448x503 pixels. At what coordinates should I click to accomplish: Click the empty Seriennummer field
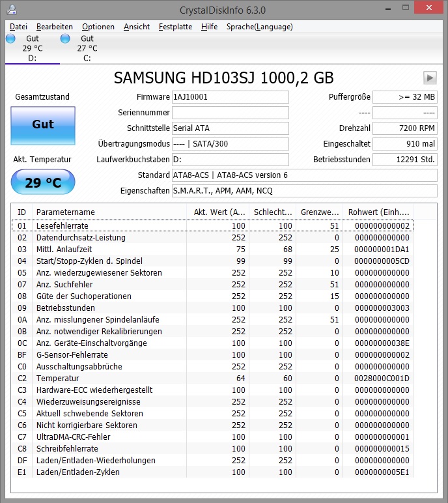231,113
